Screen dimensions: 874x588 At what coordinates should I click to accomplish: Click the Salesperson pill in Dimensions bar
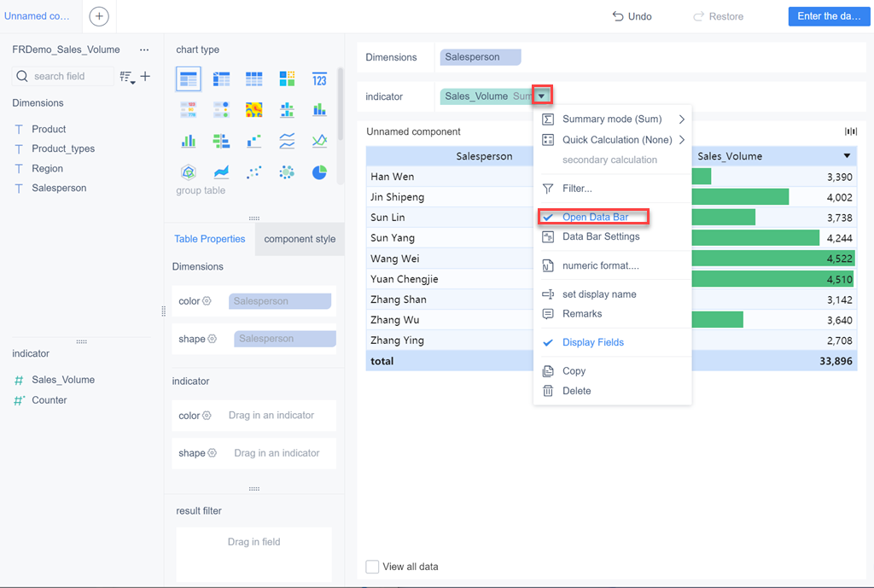pos(480,57)
